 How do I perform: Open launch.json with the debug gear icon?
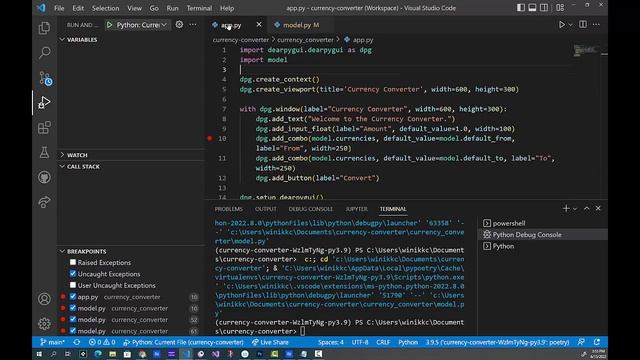[179, 24]
